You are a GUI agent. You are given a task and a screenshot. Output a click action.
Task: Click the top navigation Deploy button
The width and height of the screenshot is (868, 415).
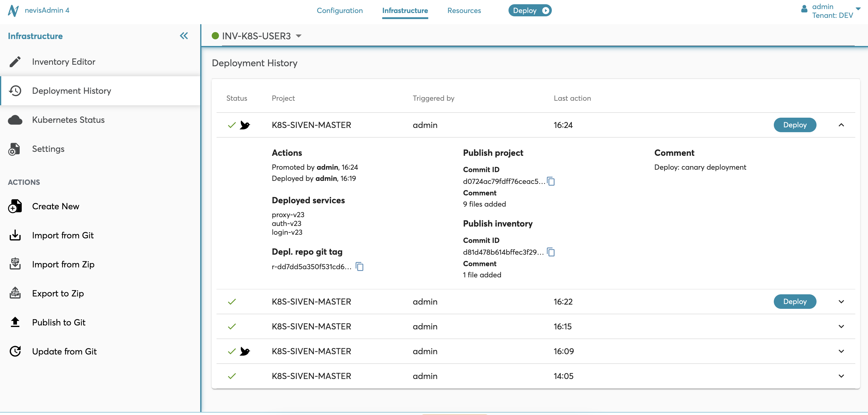coord(530,10)
